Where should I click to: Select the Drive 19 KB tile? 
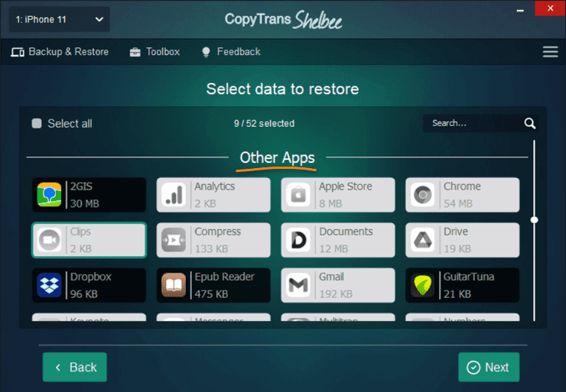(463, 240)
